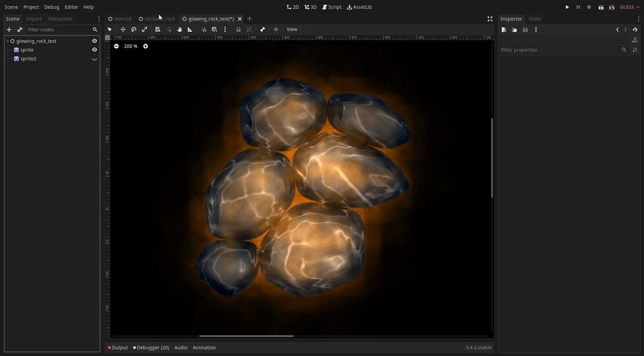This screenshot has height=356, width=644.
Task: Select the Ruler mode tool
Action: click(x=190, y=30)
